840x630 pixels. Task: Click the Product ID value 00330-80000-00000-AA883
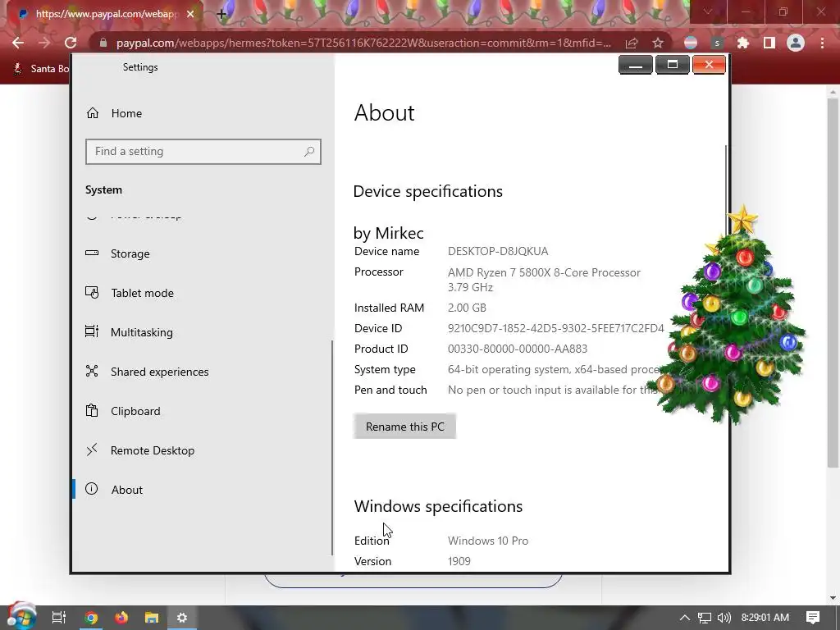pos(518,349)
